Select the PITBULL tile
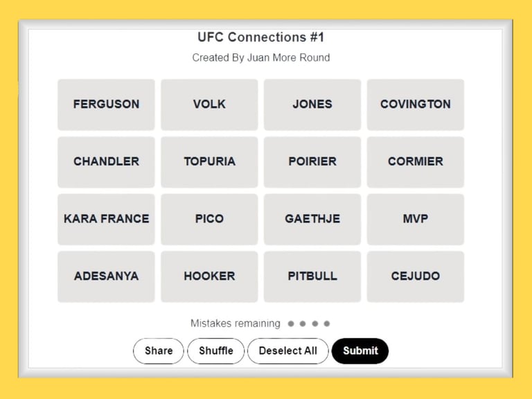532x399 pixels. click(x=312, y=276)
